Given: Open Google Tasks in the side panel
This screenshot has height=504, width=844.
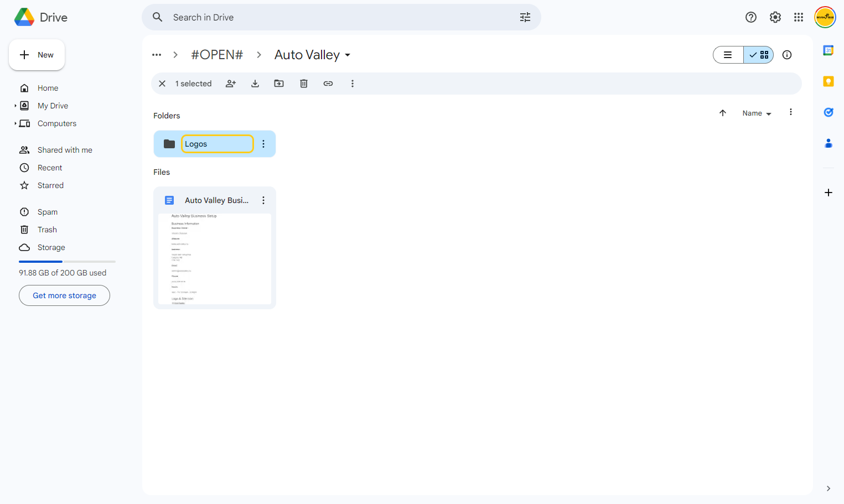Looking at the screenshot, I should [829, 112].
